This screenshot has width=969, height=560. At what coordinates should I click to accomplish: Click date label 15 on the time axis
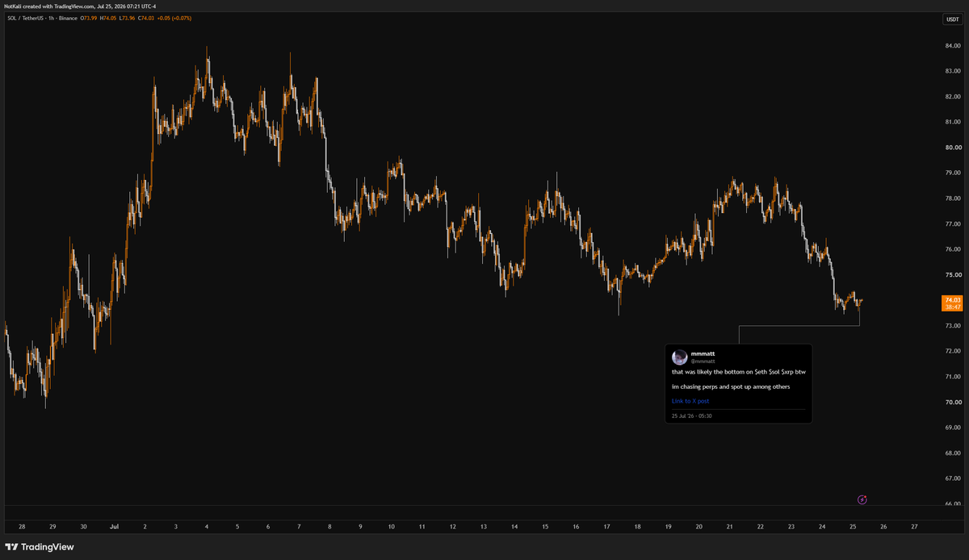tap(545, 526)
